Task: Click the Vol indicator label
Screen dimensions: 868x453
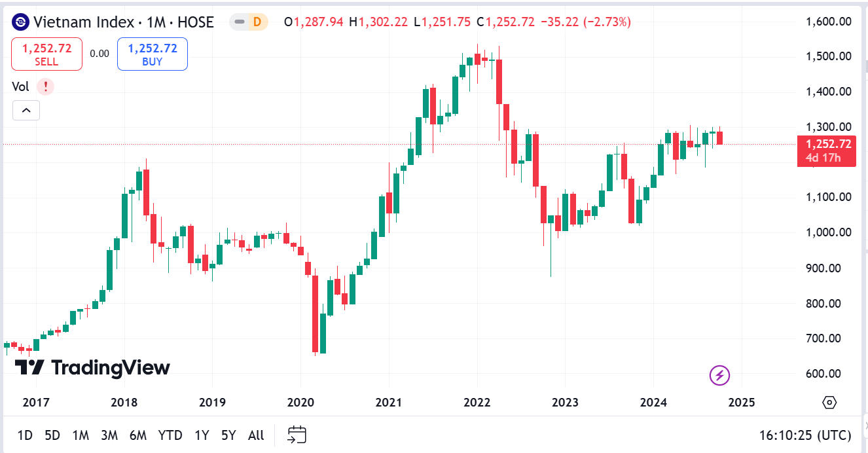Action: click(21, 86)
